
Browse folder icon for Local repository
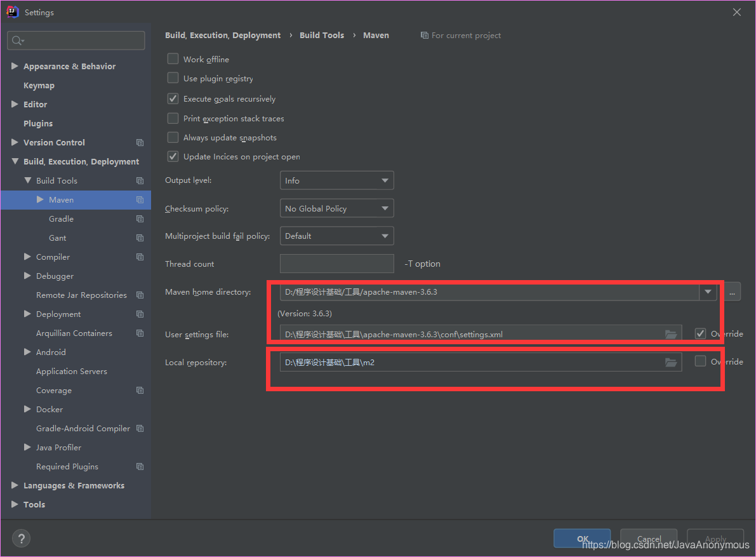click(671, 362)
